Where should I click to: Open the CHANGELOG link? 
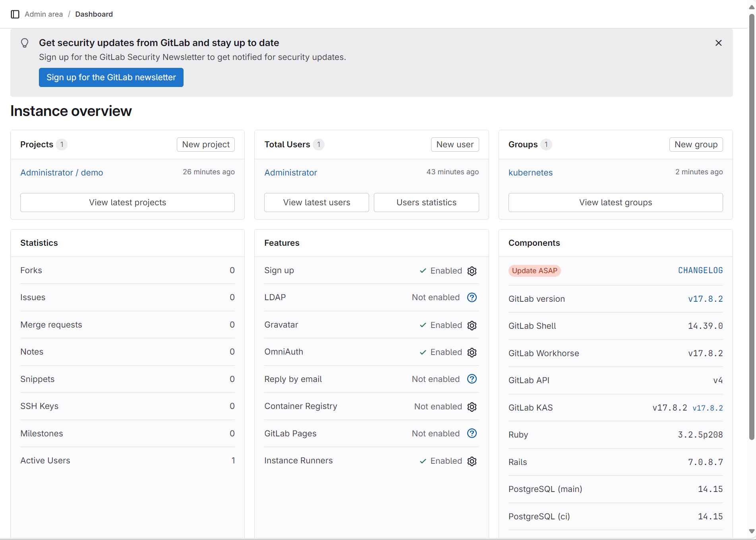click(x=700, y=270)
